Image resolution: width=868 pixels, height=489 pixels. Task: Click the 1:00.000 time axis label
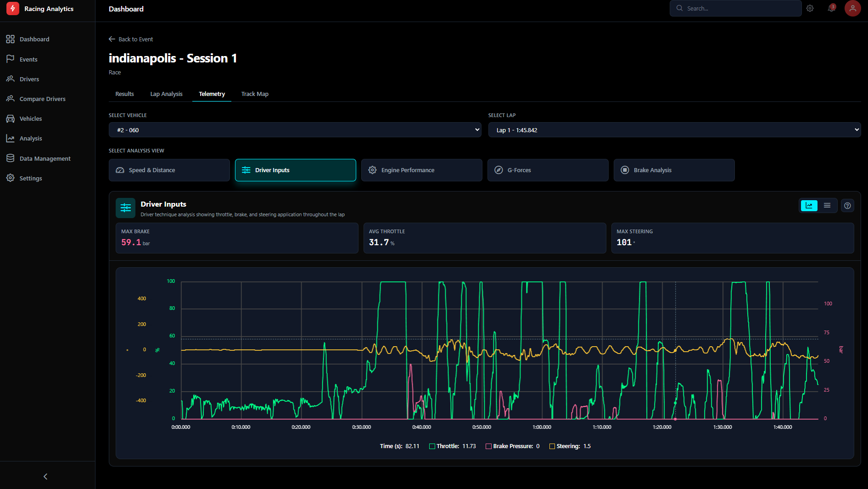(542, 427)
